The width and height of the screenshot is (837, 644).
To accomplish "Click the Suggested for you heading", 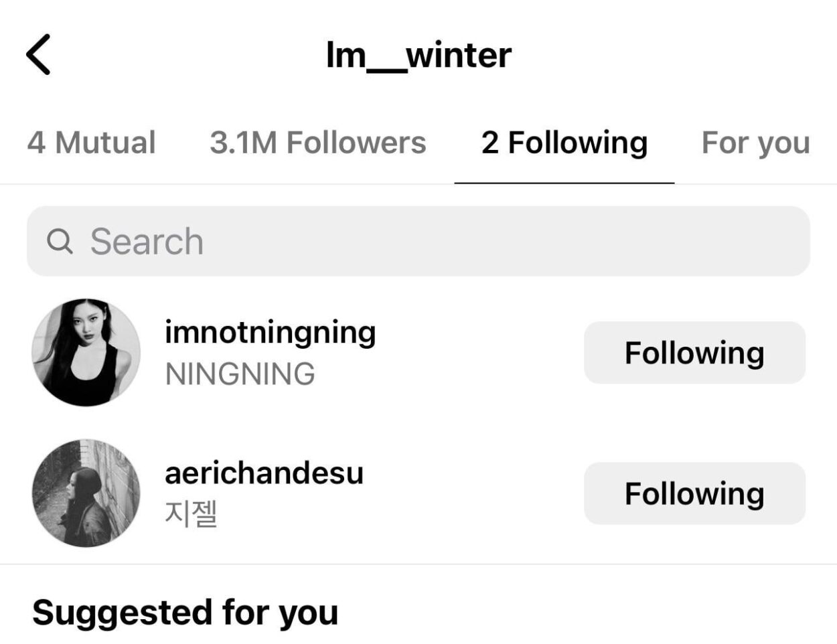I will (x=184, y=612).
